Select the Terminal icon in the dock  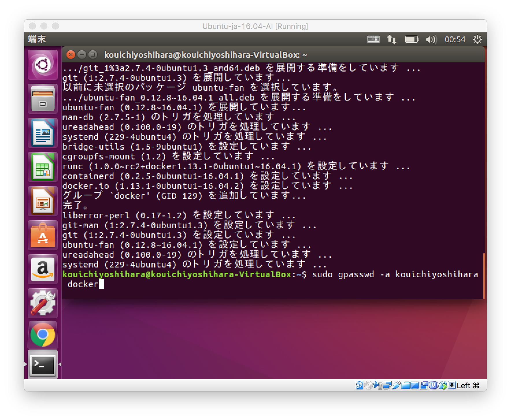point(43,365)
